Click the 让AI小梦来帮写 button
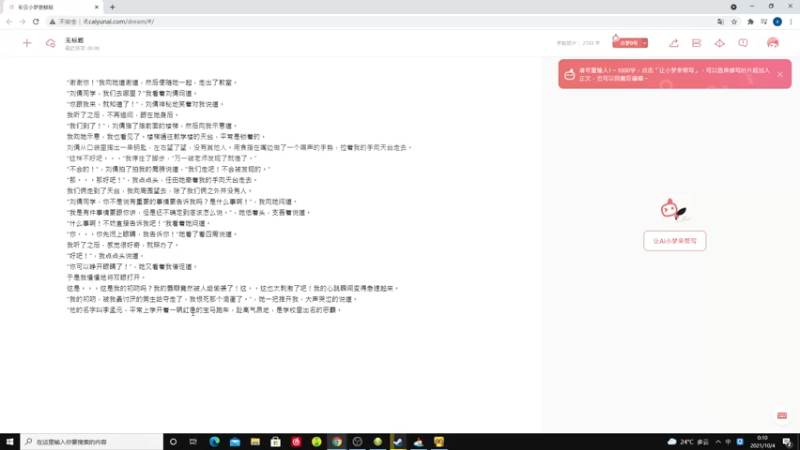 [674, 241]
